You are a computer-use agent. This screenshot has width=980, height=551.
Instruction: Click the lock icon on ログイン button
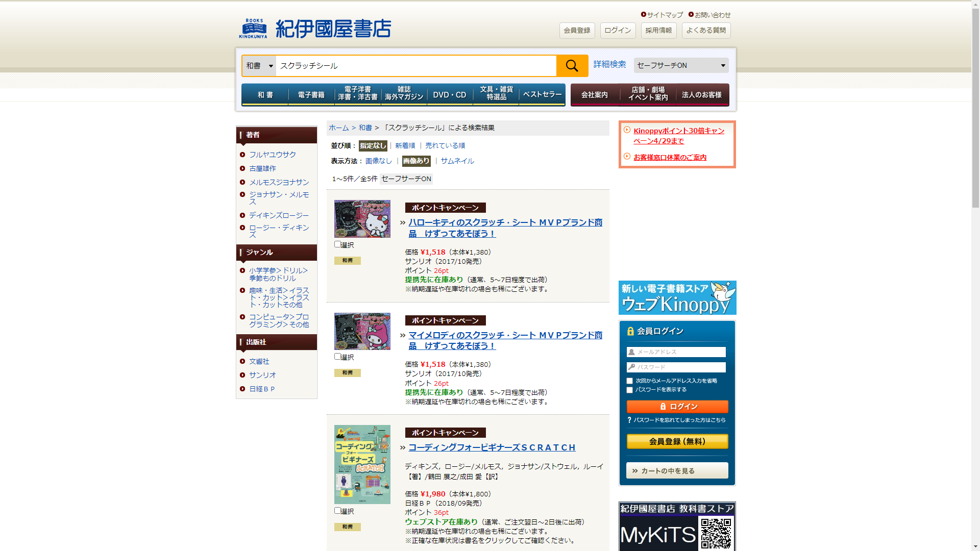pyautogui.click(x=663, y=407)
